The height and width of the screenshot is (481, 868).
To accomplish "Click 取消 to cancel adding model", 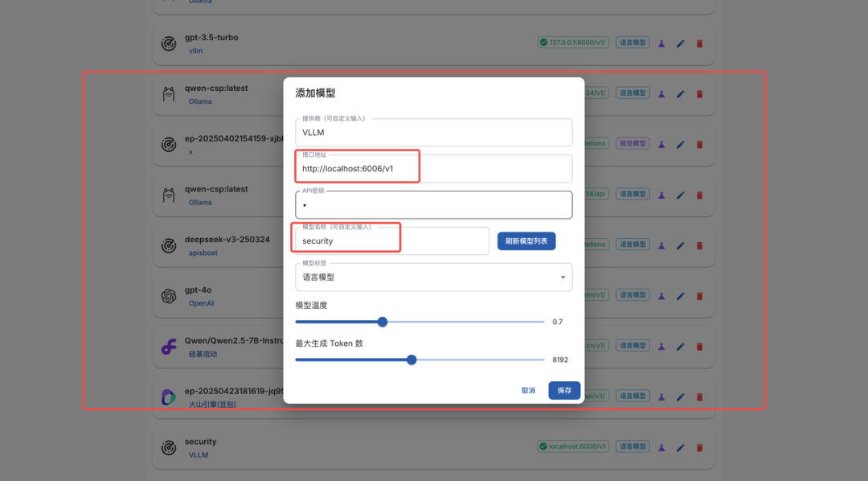I will tap(528, 390).
